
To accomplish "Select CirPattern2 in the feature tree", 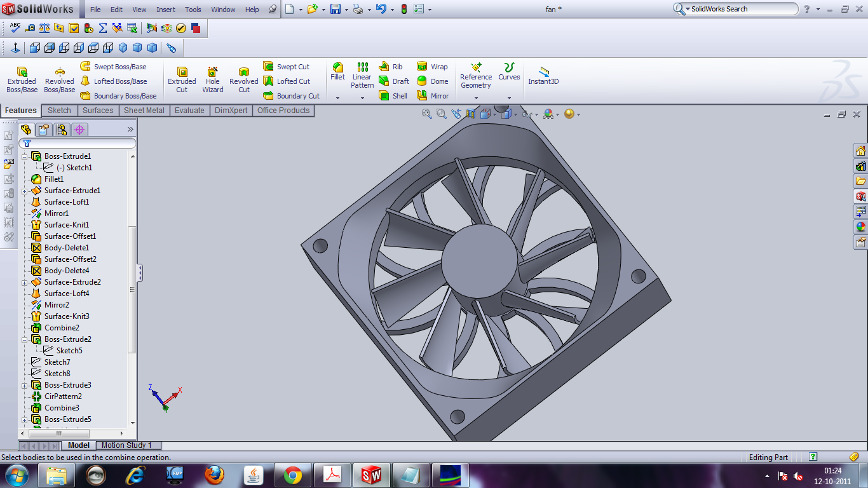I will coord(63,396).
